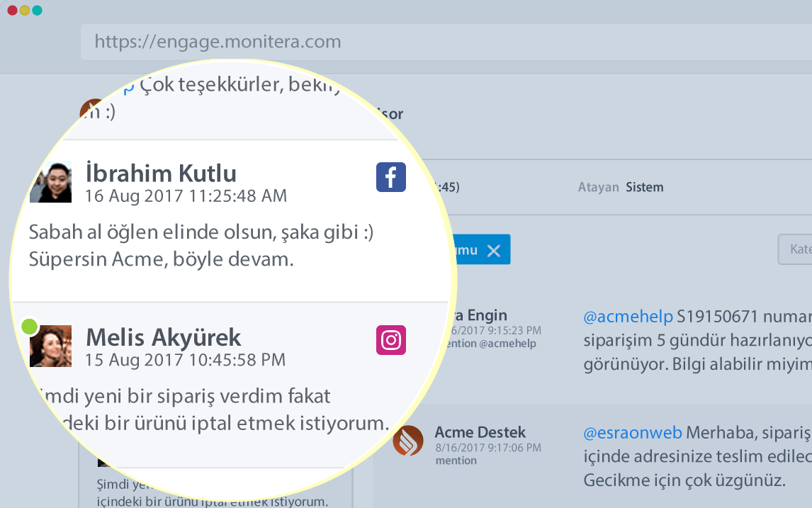This screenshot has height=508, width=812.
Task: Open Acme Destek's "Gecikme için çok üzgünüz" reply
Action: tap(684, 480)
